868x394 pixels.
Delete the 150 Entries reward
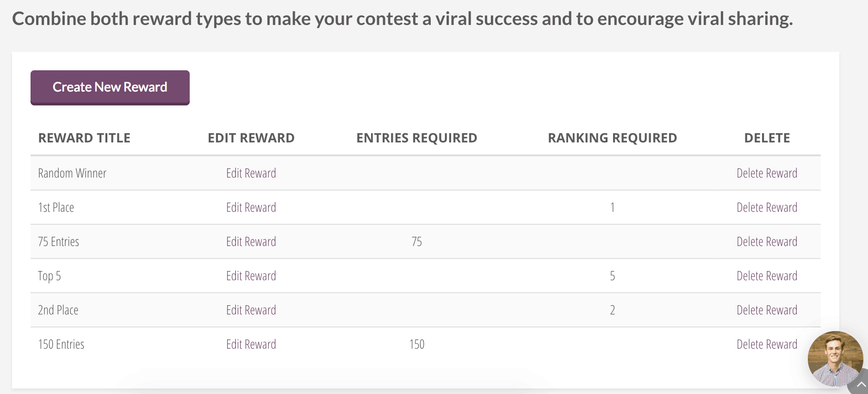[767, 345]
